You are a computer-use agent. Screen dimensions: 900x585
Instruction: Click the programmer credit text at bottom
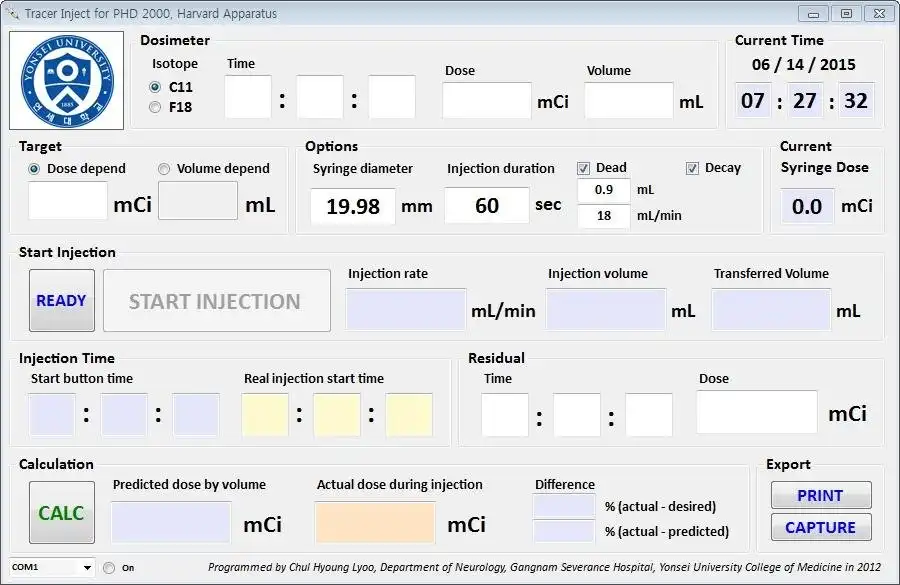tap(544, 567)
